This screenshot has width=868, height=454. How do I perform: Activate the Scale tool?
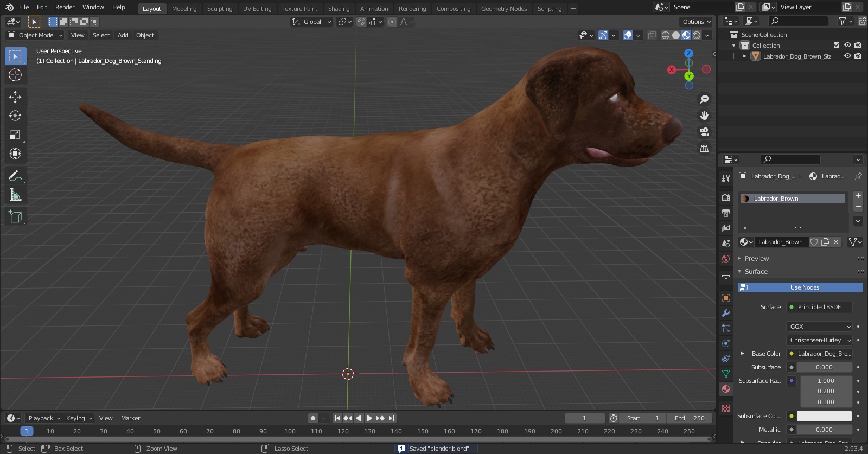click(15, 135)
